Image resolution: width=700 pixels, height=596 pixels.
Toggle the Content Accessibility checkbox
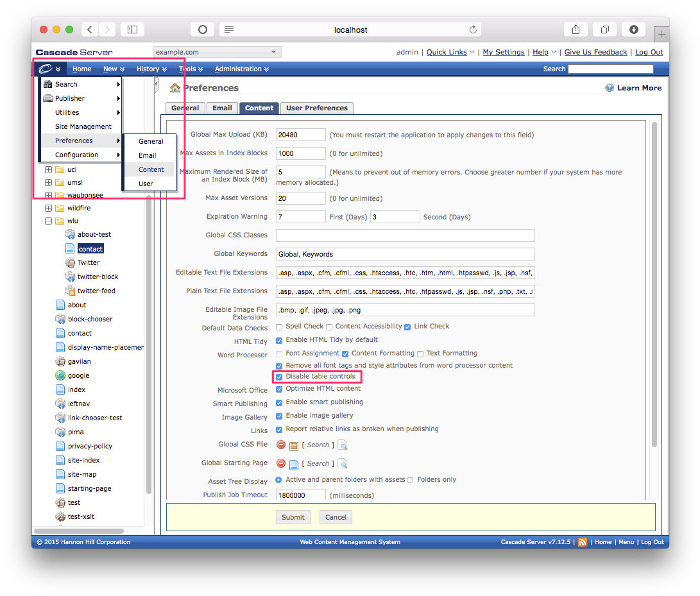click(x=329, y=327)
